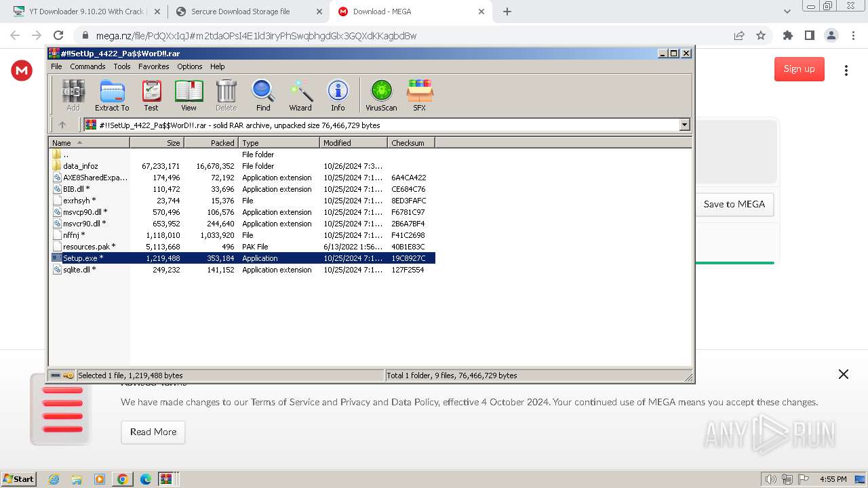Click the mega.nz address bar

[x=400, y=36]
